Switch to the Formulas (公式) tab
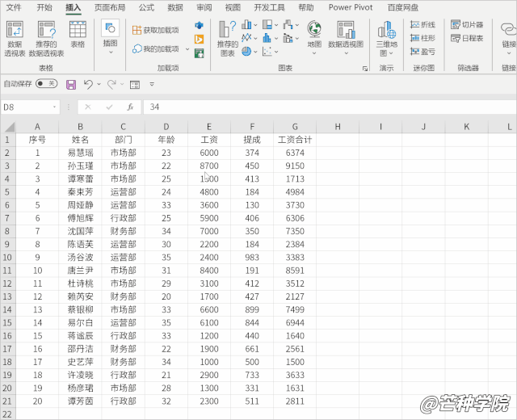 point(146,7)
